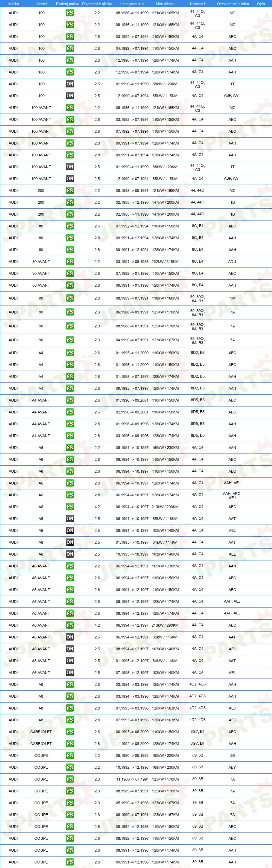This screenshot has height=868, width=272.
Task: Click the PB icon in the COUPE 09.1991 -> 12.1996 row
Action: click(70, 862)
